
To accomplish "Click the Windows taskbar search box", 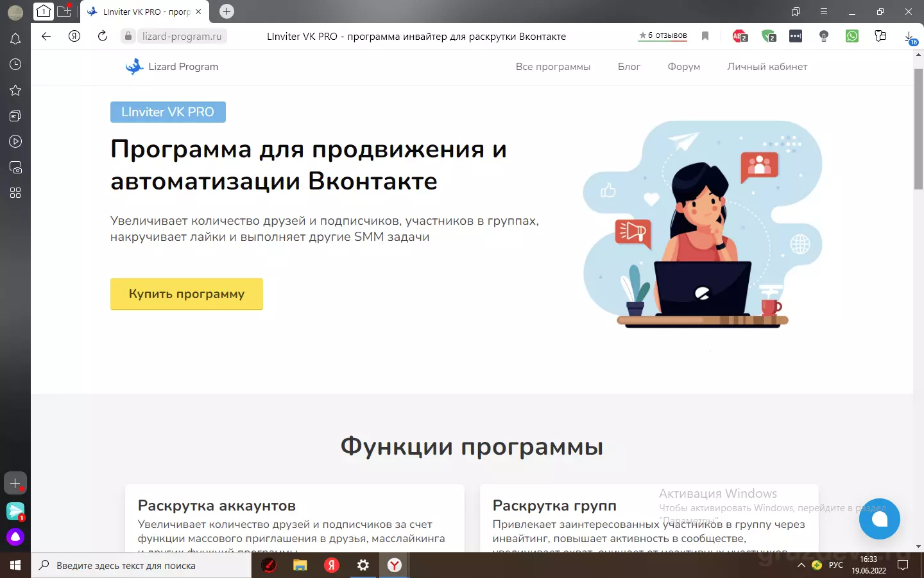I will click(x=141, y=565).
